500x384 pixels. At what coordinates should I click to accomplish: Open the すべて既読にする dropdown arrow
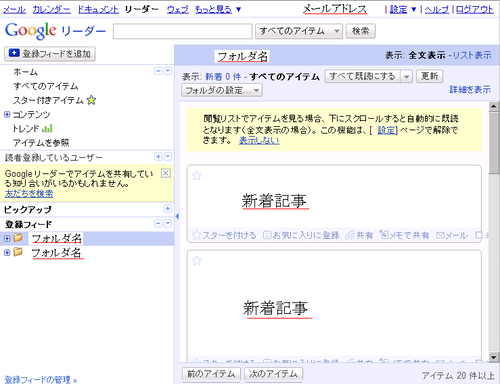tap(406, 76)
